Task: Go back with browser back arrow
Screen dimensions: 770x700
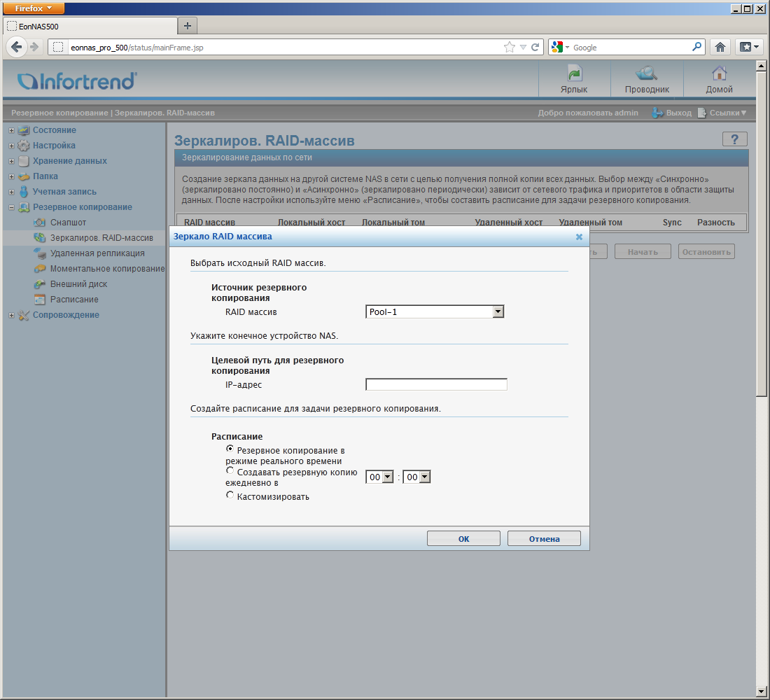Action: [x=16, y=47]
